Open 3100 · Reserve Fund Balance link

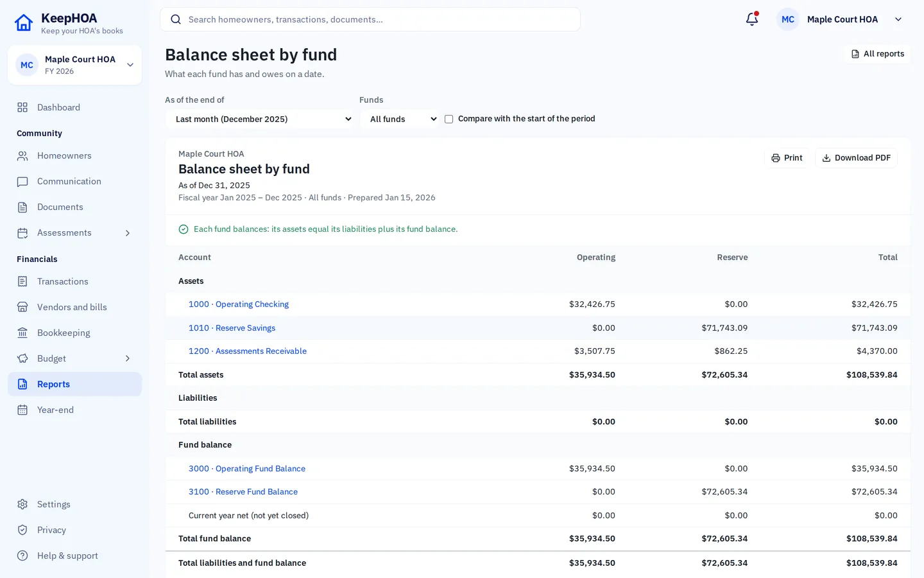(x=243, y=492)
